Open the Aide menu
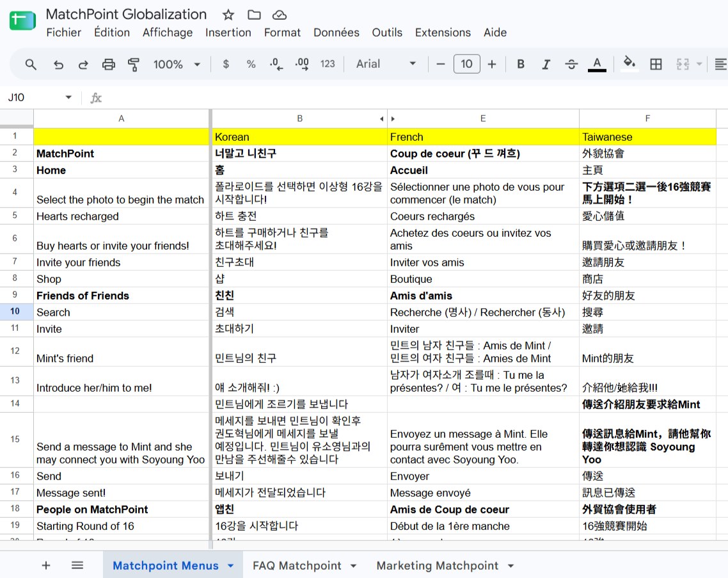 coord(495,33)
